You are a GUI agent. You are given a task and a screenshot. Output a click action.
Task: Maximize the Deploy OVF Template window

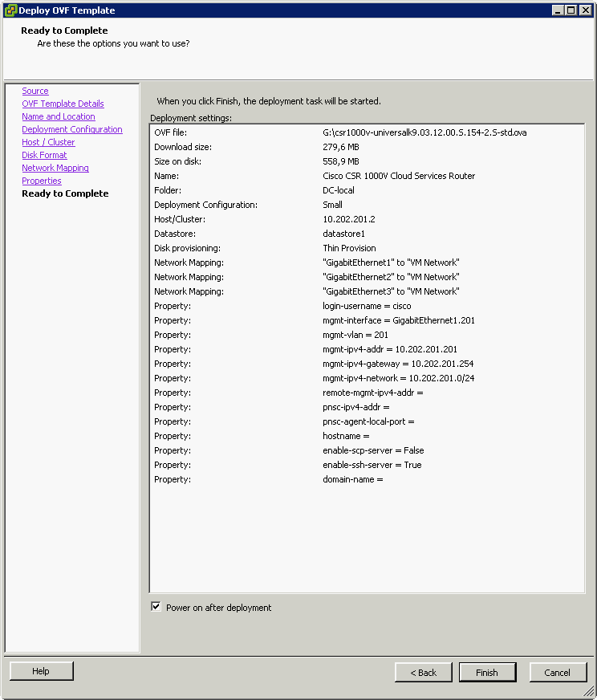tap(571, 10)
